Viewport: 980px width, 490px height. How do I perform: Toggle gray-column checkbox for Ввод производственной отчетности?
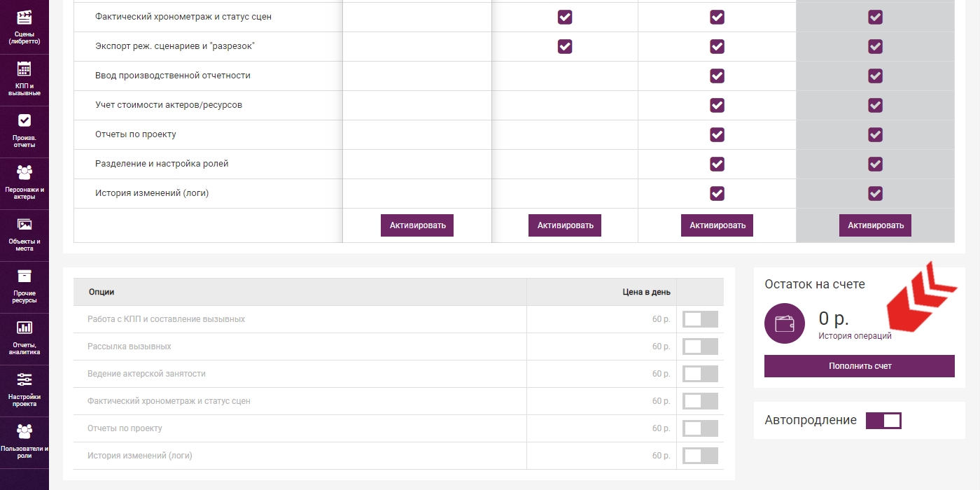[875, 76]
